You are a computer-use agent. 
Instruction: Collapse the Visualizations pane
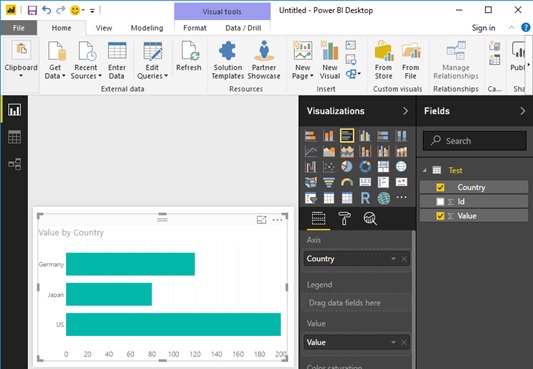(405, 111)
